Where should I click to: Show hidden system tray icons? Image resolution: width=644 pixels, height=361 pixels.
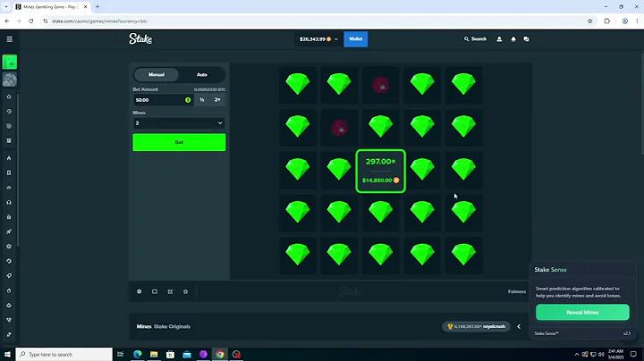click(x=577, y=355)
